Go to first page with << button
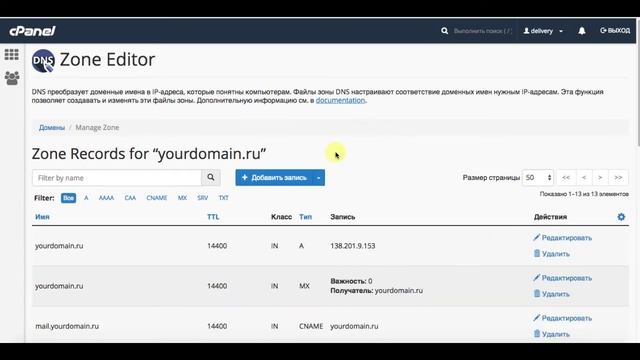 tap(566, 178)
